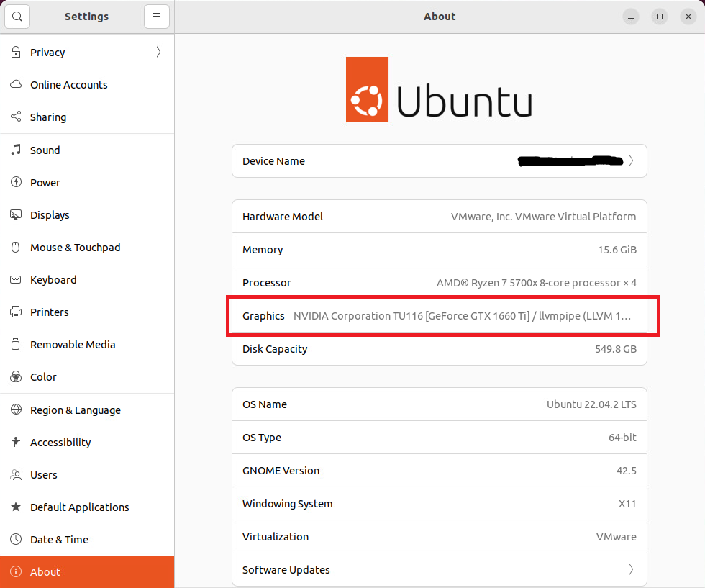Click the Sharing icon in sidebar
705x588 pixels.
pos(16,117)
